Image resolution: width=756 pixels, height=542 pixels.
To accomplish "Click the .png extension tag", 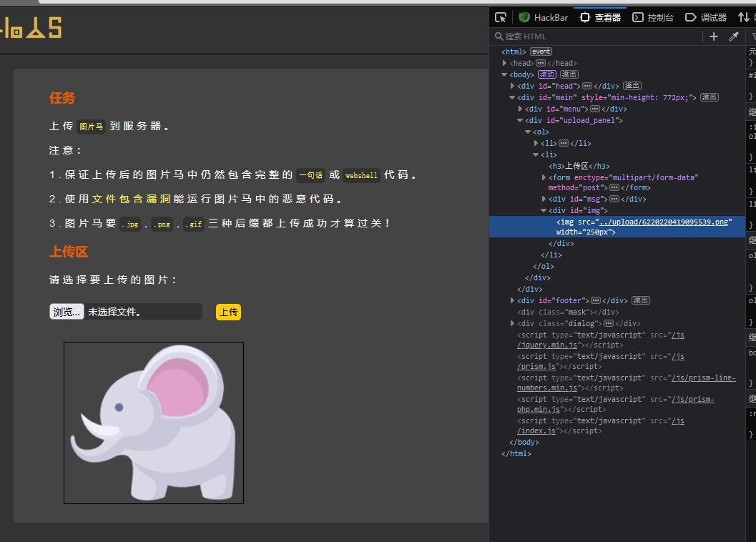I will [x=162, y=224].
